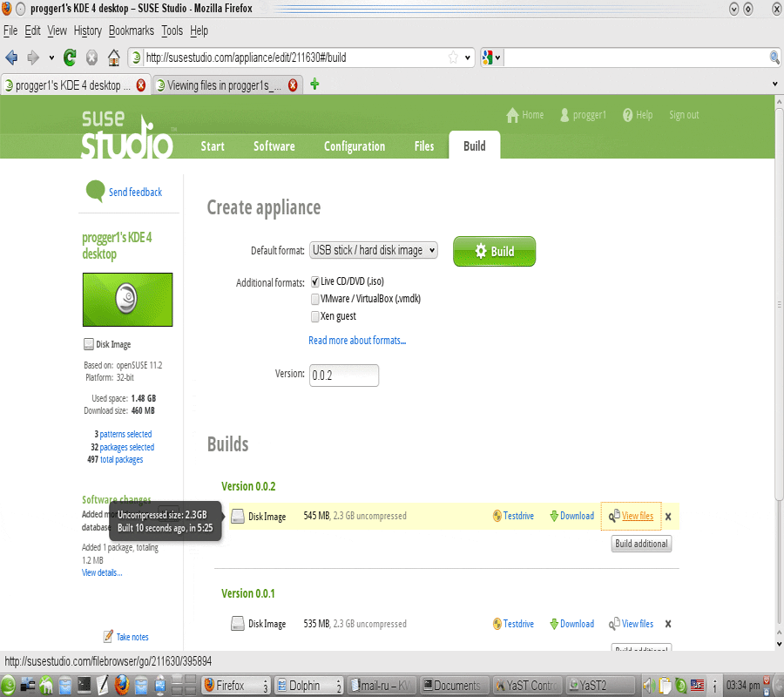Close the progger1's KDE 4 desktop tab
This screenshot has height=697, width=784.
141,85
